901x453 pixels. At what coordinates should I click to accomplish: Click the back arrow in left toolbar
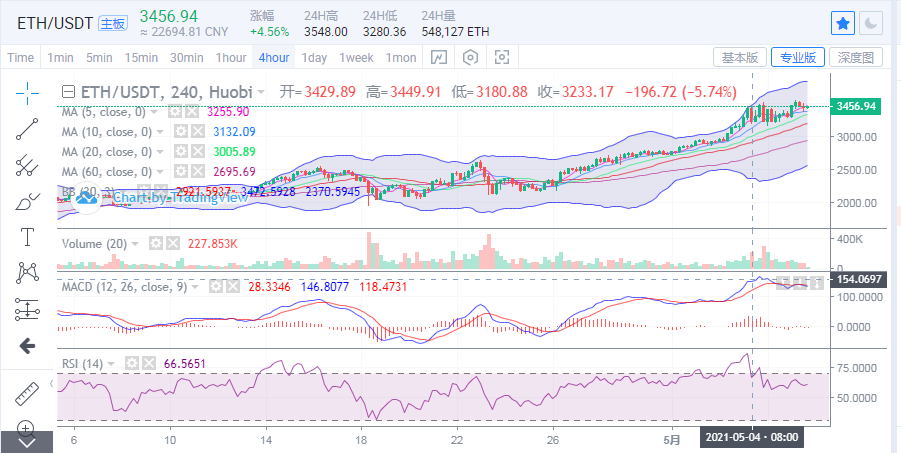coord(27,345)
